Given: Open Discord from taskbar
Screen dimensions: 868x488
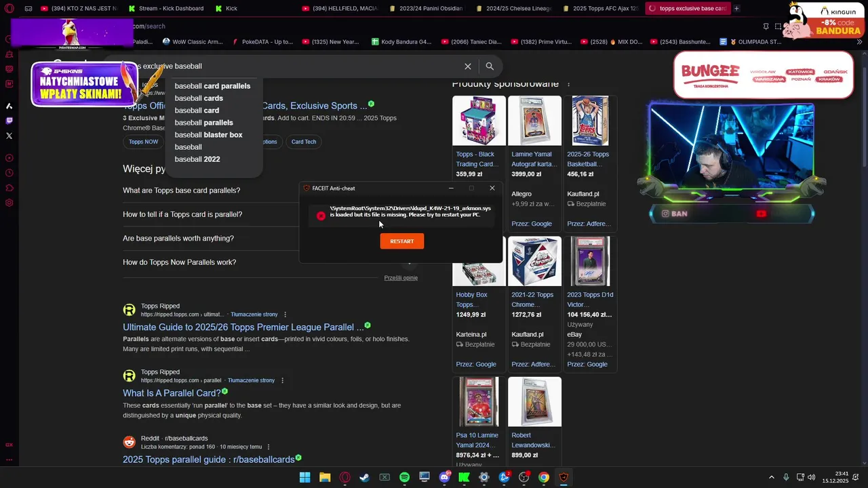Looking at the screenshot, I should (444, 477).
